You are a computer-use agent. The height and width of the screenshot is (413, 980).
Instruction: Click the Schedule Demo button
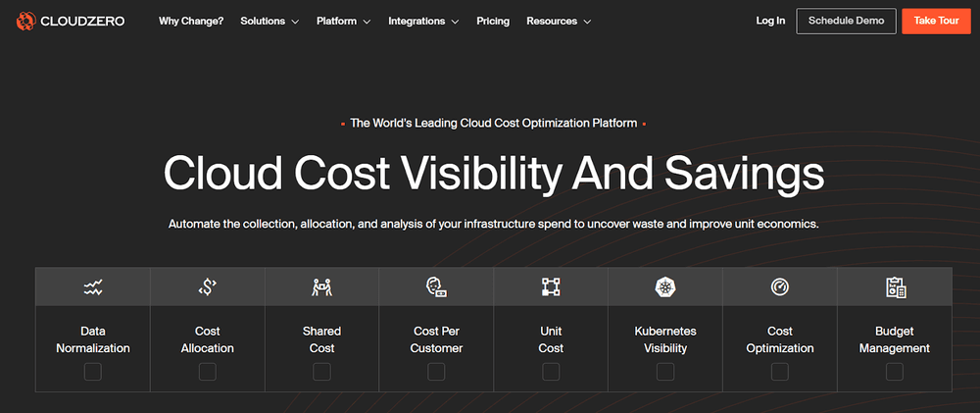(846, 21)
